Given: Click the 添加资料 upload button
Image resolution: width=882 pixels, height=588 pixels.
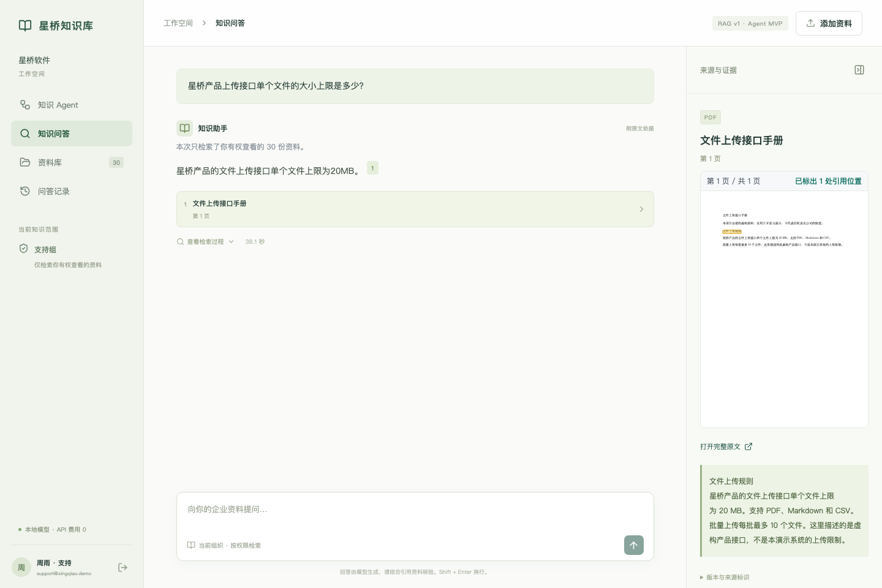Looking at the screenshot, I should [829, 23].
